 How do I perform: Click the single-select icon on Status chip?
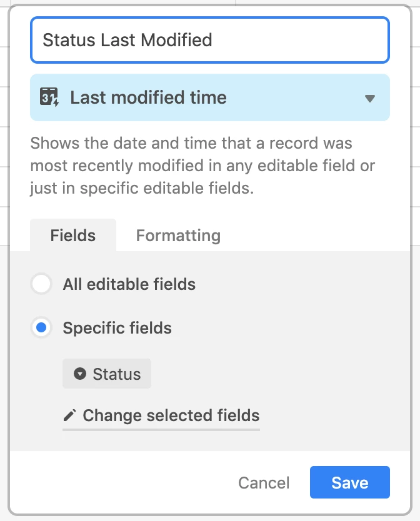point(79,374)
